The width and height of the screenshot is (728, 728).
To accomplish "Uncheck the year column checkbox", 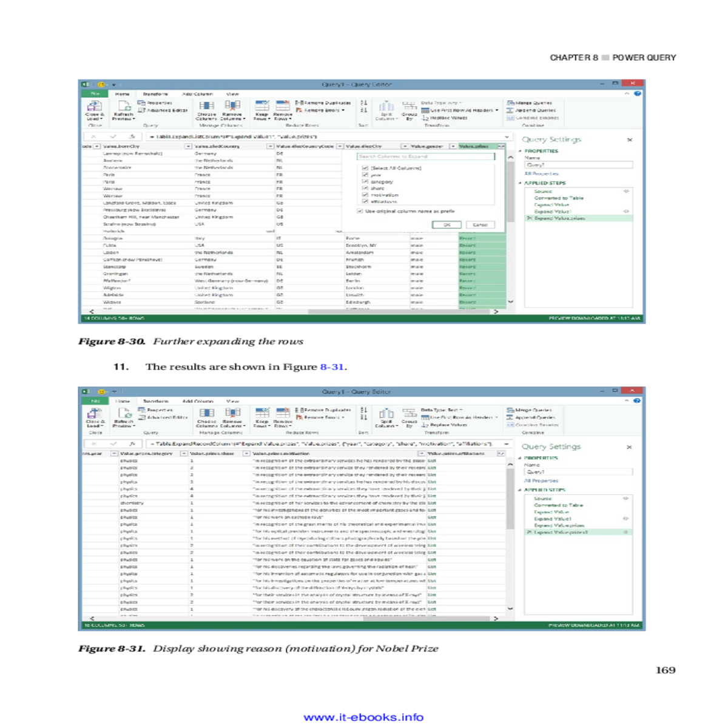I will point(365,175).
